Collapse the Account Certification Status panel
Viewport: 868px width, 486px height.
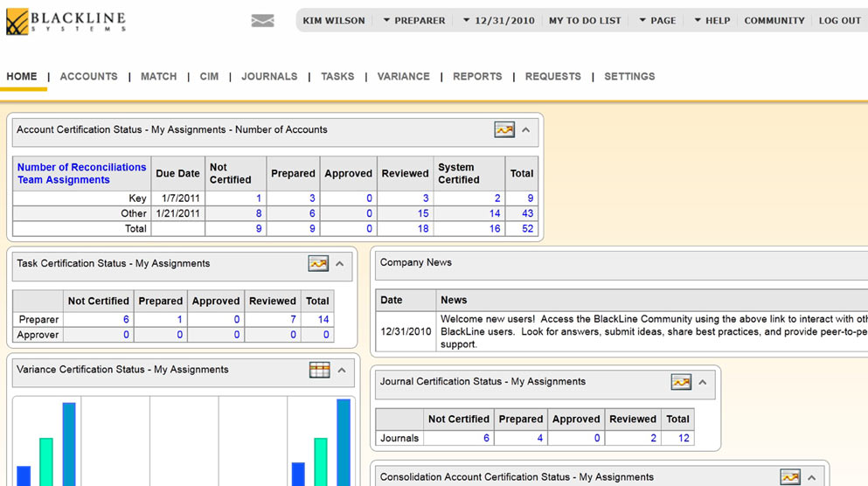click(x=526, y=130)
